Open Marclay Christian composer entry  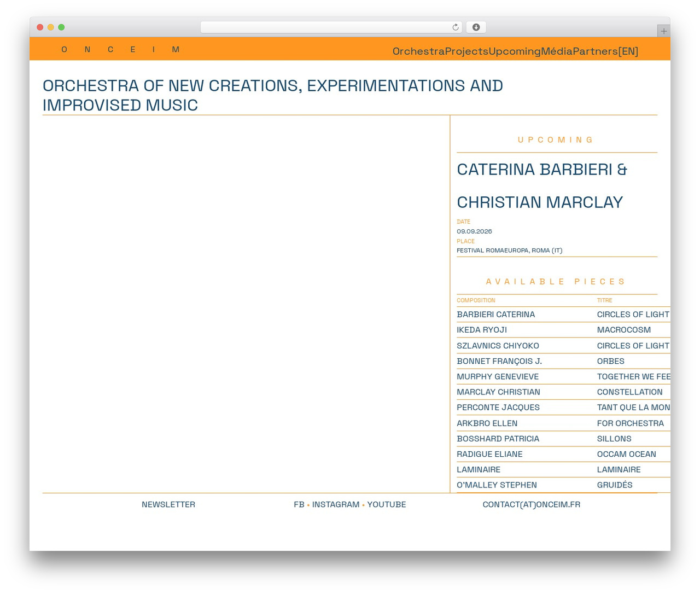[x=498, y=392]
